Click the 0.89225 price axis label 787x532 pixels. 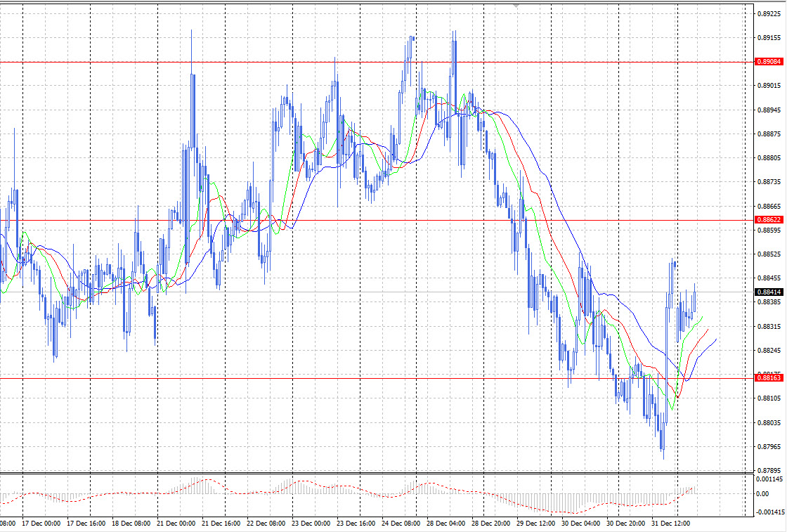pyautogui.click(x=769, y=13)
